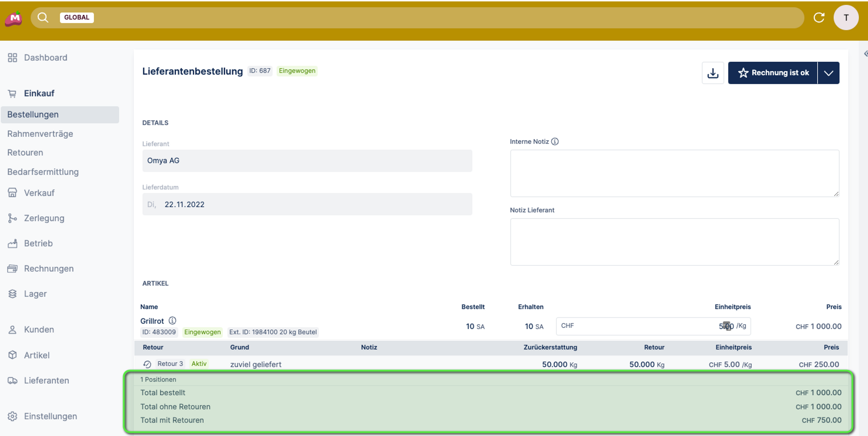Screen dimensions: 868x436
Task: Click the search magnifier icon
Action: pyautogui.click(x=43, y=17)
